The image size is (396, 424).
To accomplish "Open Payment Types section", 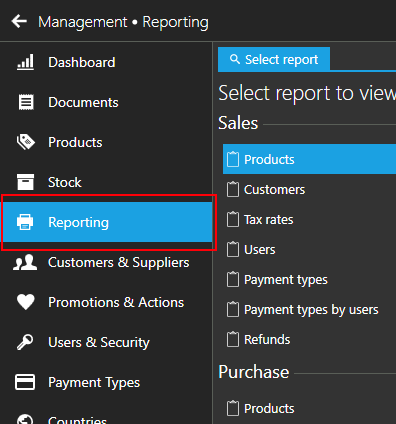I will click(x=107, y=382).
